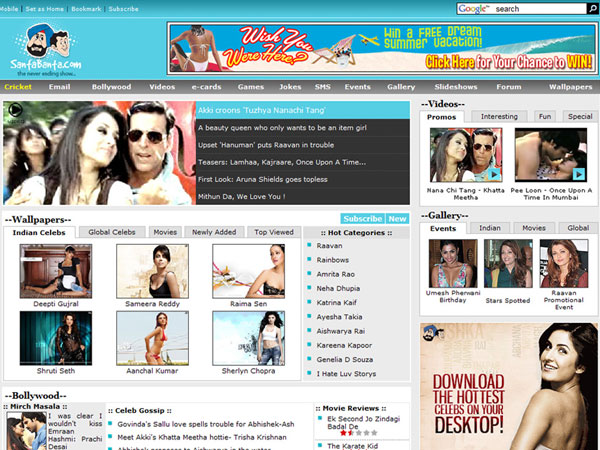The image size is (600, 450).
Task: Switch to the Fun videos tab
Action: click(545, 116)
